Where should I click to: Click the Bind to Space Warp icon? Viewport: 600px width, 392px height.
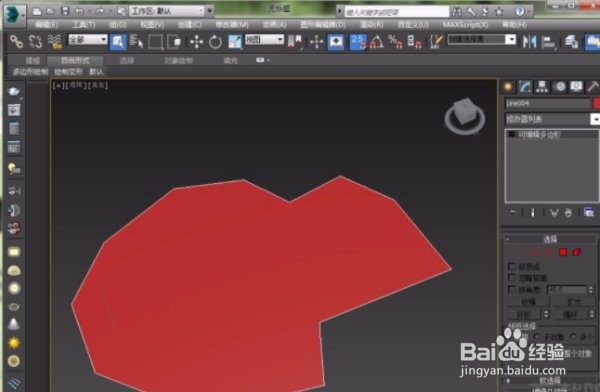pyautogui.click(x=55, y=41)
